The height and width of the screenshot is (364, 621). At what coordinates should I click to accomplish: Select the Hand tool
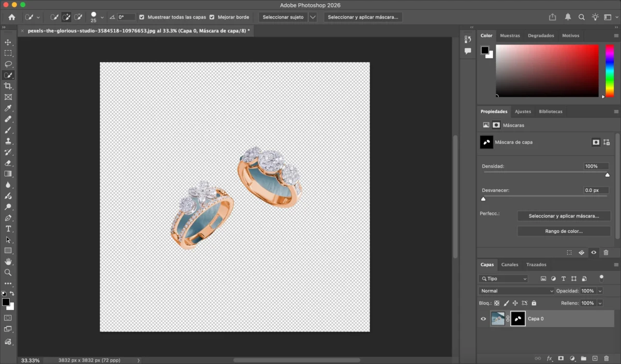(x=8, y=262)
